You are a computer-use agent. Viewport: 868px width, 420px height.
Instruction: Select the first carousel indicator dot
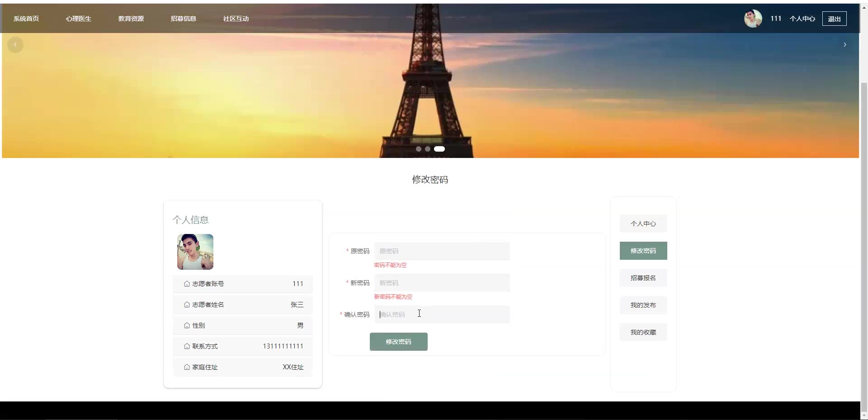tap(419, 149)
